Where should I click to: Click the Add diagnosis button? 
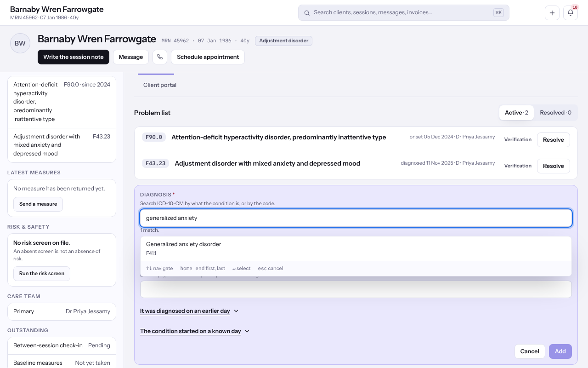560,351
